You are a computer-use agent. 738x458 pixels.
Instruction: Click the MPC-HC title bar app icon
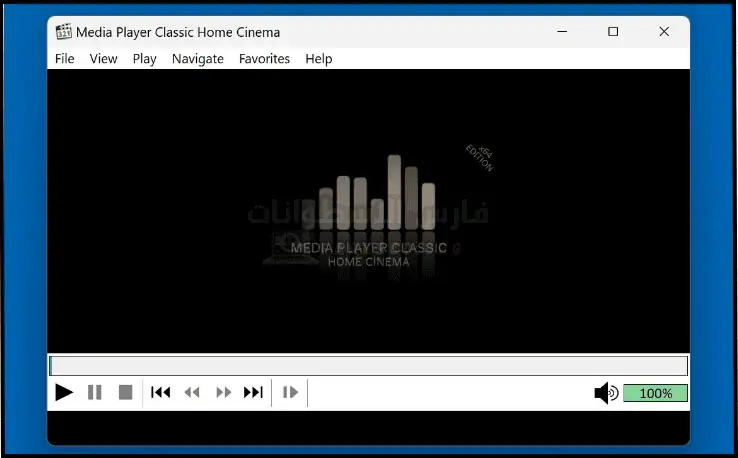coord(64,32)
